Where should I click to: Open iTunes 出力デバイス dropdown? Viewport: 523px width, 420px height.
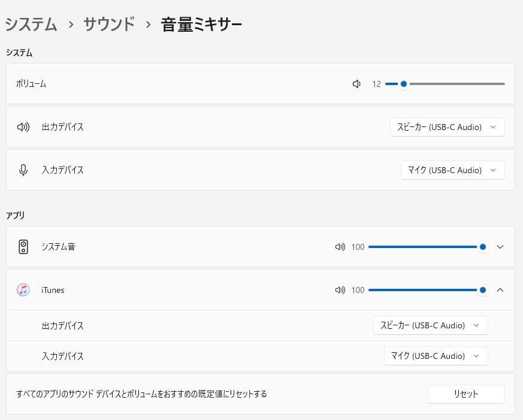click(430, 325)
